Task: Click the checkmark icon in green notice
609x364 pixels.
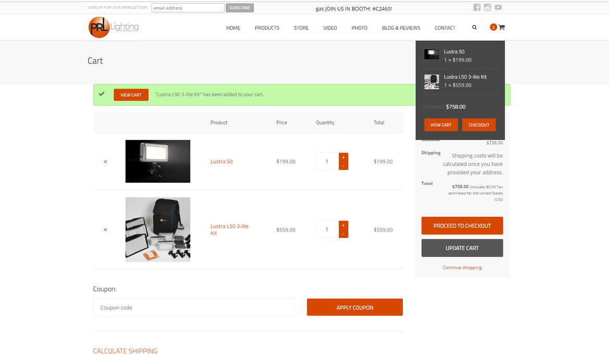Action: point(102,94)
